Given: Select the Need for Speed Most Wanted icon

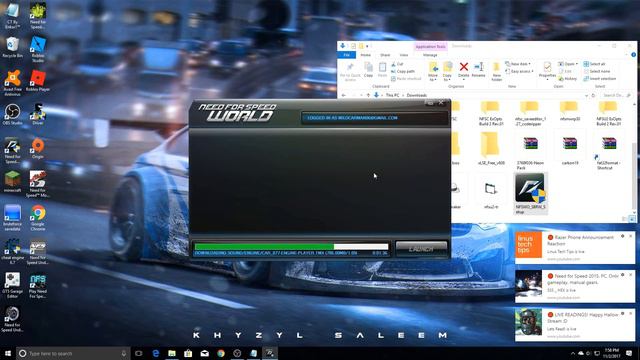Looking at the screenshot, I should coord(38,184).
